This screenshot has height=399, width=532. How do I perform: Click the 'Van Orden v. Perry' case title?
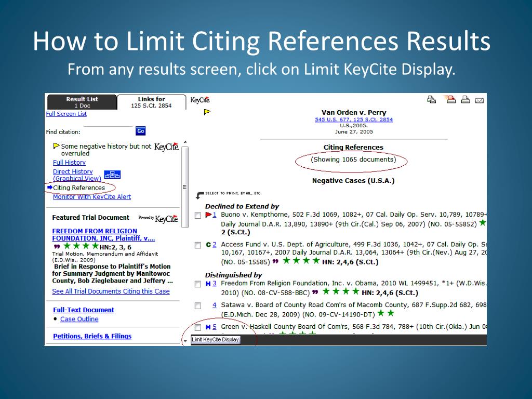[354, 112]
